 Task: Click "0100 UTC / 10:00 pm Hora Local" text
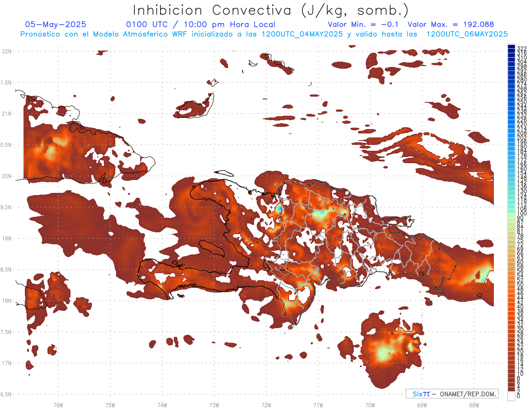coord(200,24)
